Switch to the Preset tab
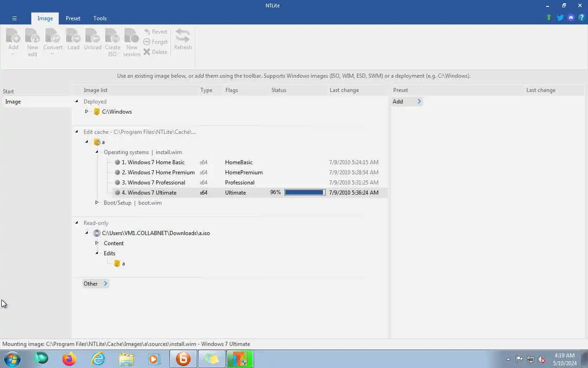 click(x=73, y=18)
